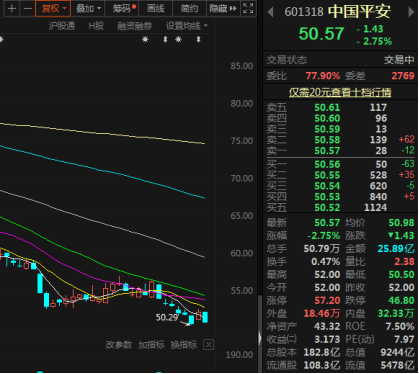Image resolution: width=419 pixels, height=374 pixels.
Task: Open 复权 adjustment dropdown
Action: [53, 8]
